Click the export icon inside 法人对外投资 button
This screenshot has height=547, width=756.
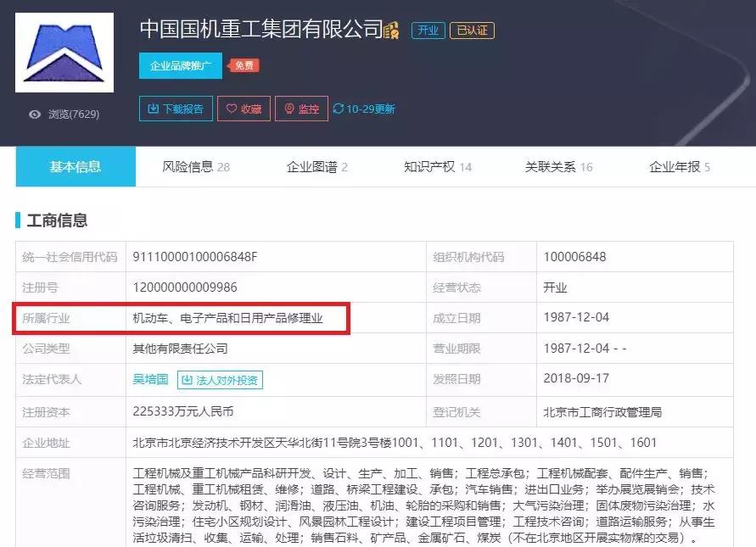[188, 380]
